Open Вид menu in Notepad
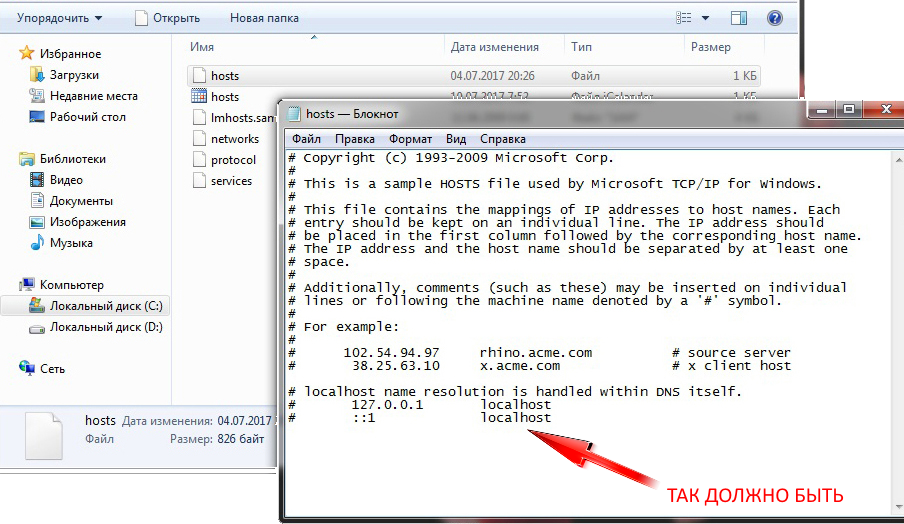 tap(455, 139)
